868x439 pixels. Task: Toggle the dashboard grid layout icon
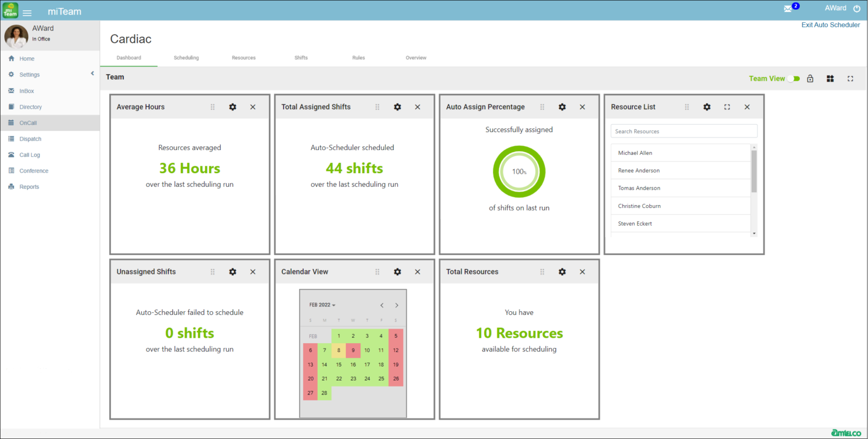coord(830,78)
